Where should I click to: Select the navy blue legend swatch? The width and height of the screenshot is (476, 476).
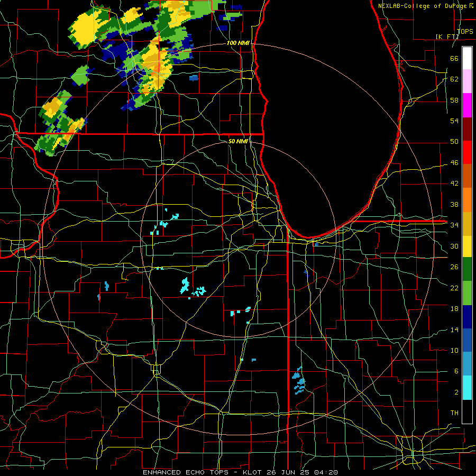pyautogui.click(x=467, y=317)
